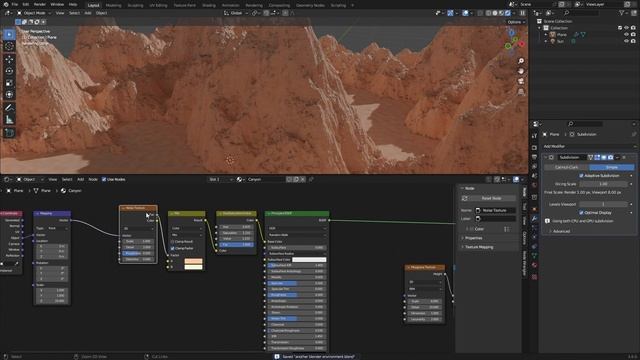Select Catmull-Clark subdivision type
This screenshot has width=640, height=360.
566,167
